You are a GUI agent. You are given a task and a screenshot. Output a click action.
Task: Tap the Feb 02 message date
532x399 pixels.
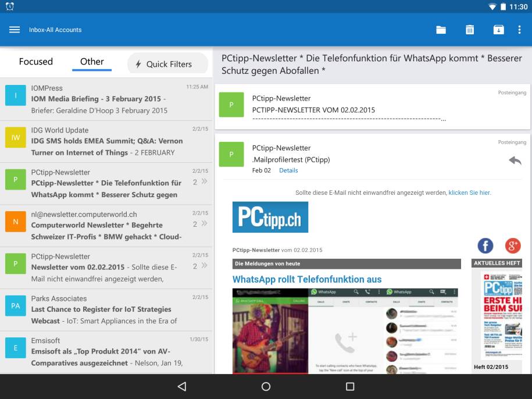[x=261, y=170]
